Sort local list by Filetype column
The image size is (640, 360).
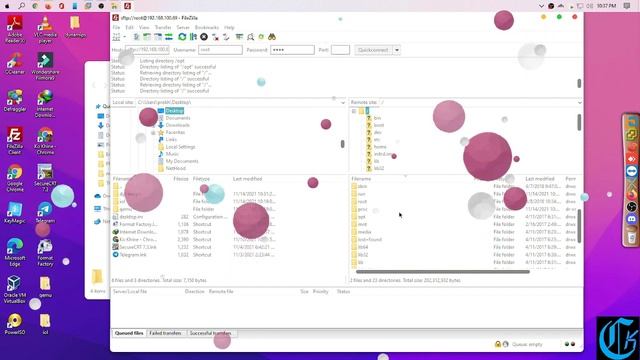tap(201, 179)
